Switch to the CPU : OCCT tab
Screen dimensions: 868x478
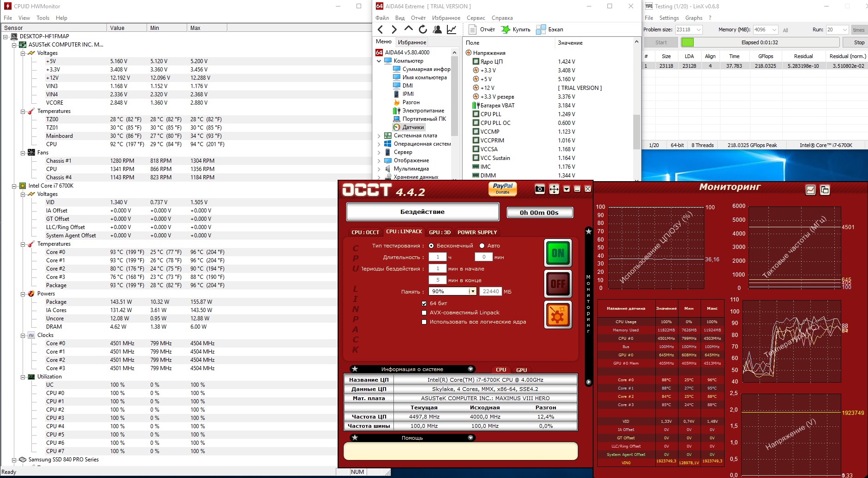click(365, 232)
